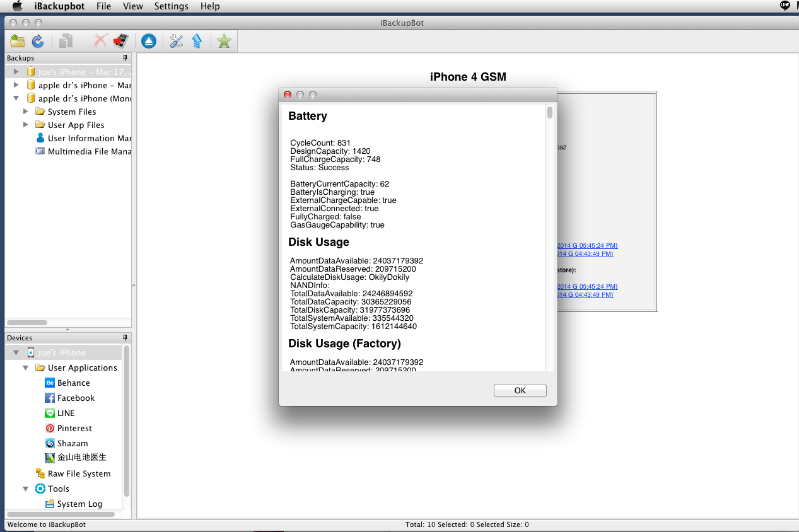Open backup folder with the green-arrow folder icon

[18, 41]
